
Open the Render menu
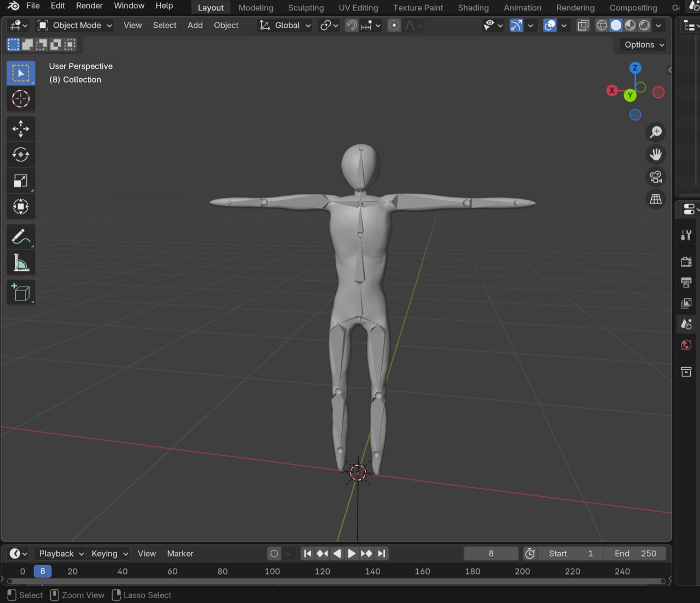(89, 6)
